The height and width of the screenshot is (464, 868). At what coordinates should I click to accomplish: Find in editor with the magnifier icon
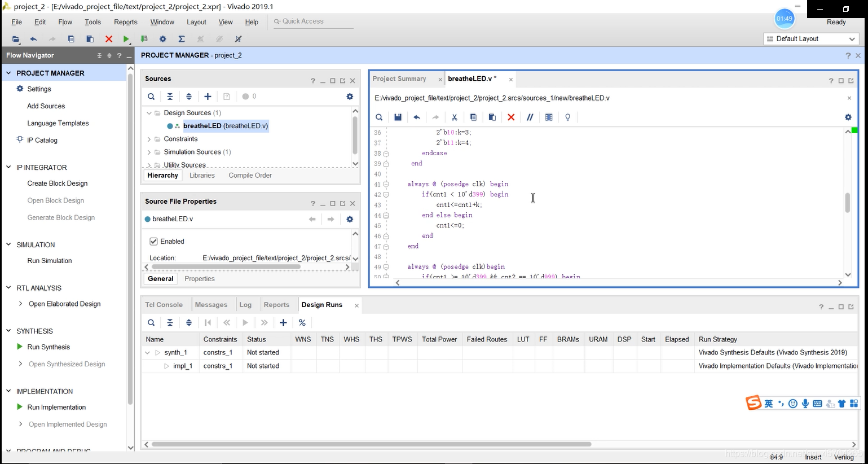click(379, 117)
